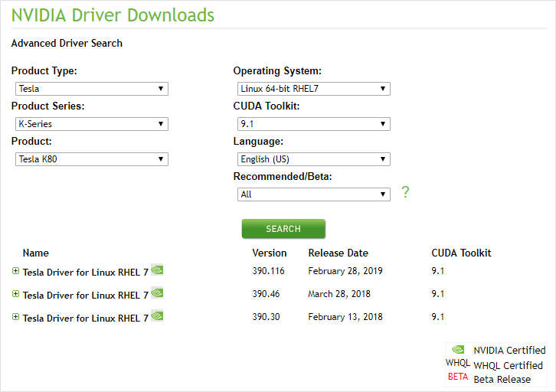Click the green question mark help icon

(x=405, y=192)
